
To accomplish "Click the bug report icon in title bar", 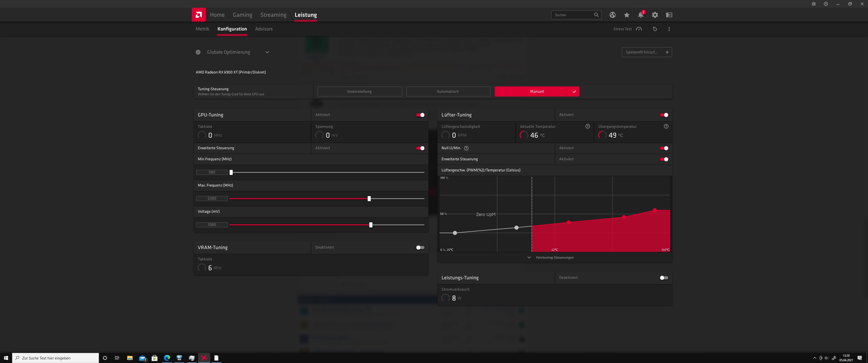I will 813,4.
